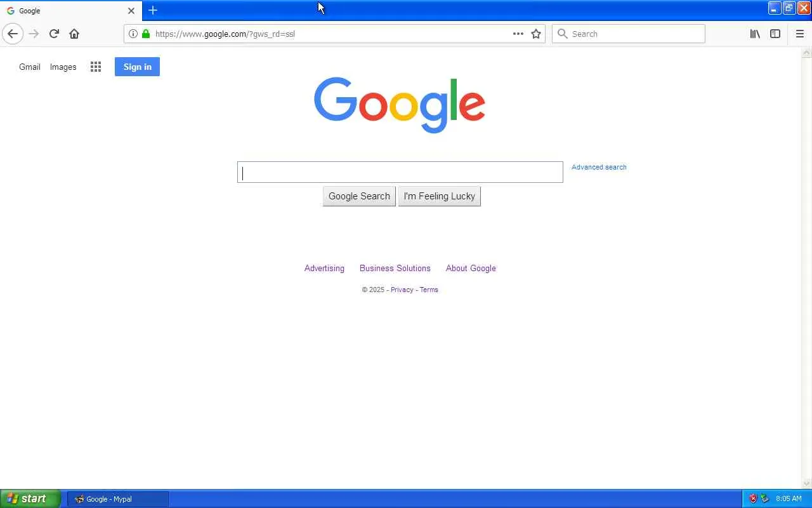Open About Google link

pyautogui.click(x=471, y=268)
